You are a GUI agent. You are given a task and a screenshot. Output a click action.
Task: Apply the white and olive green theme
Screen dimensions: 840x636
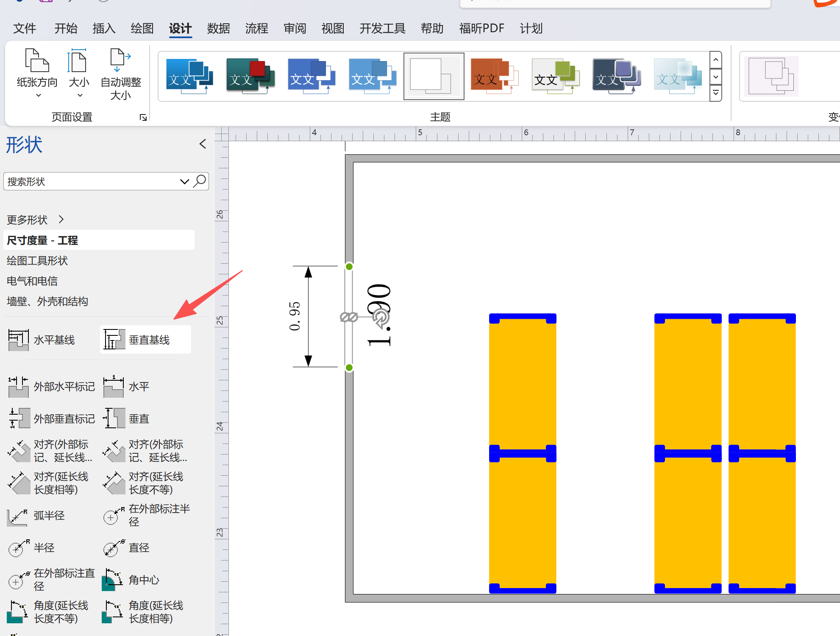[x=555, y=76]
